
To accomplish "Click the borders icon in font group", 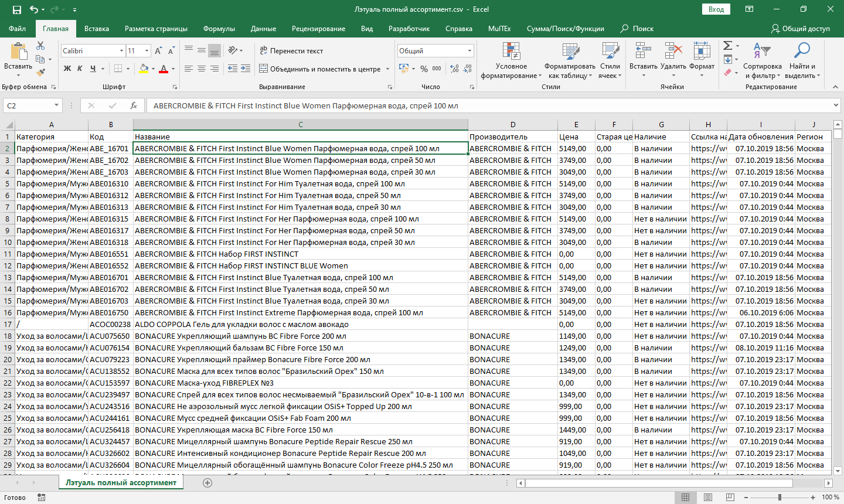I will click(118, 69).
